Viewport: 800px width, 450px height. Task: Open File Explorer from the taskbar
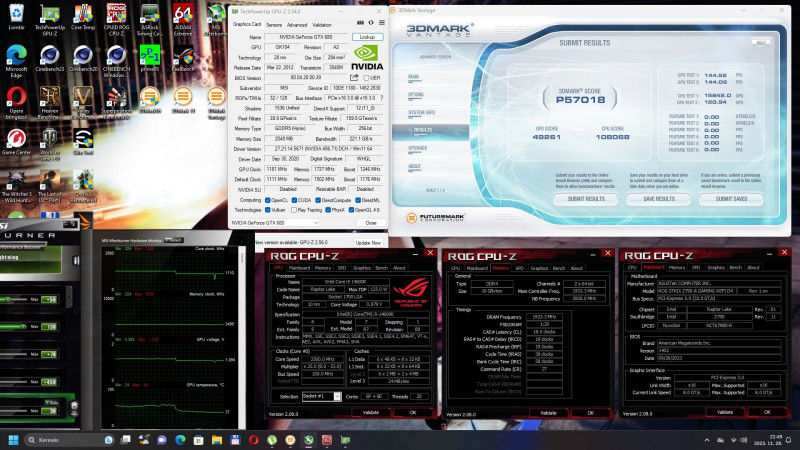coord(217,440)
